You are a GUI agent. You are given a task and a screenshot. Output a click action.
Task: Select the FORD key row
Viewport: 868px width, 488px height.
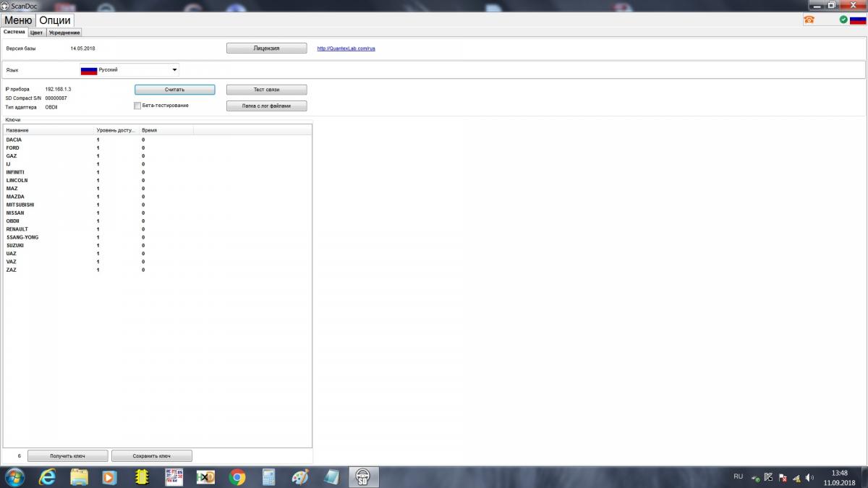coord(157,147)
